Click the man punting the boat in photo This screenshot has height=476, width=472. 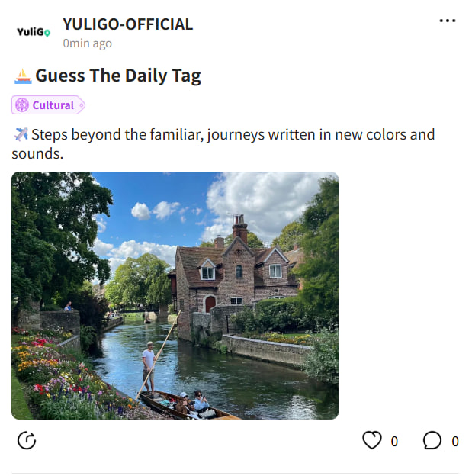point(149,368)
